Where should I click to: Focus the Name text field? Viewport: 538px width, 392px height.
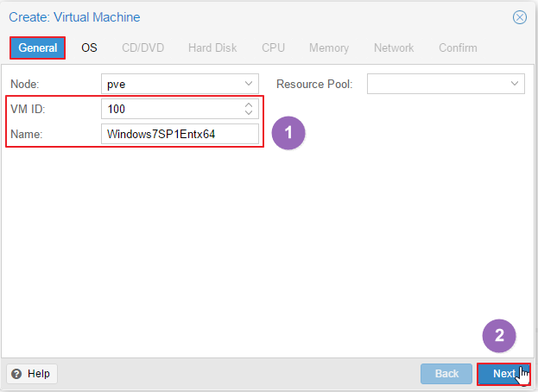pyautogui.click(x=180, y=134)
